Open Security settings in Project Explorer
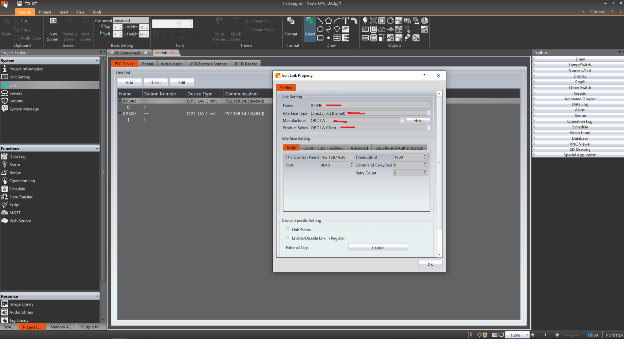 pos(16,101)
